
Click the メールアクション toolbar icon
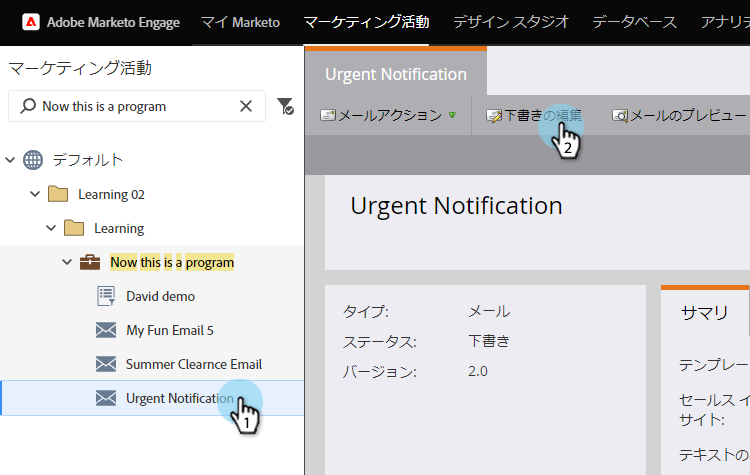328,115
